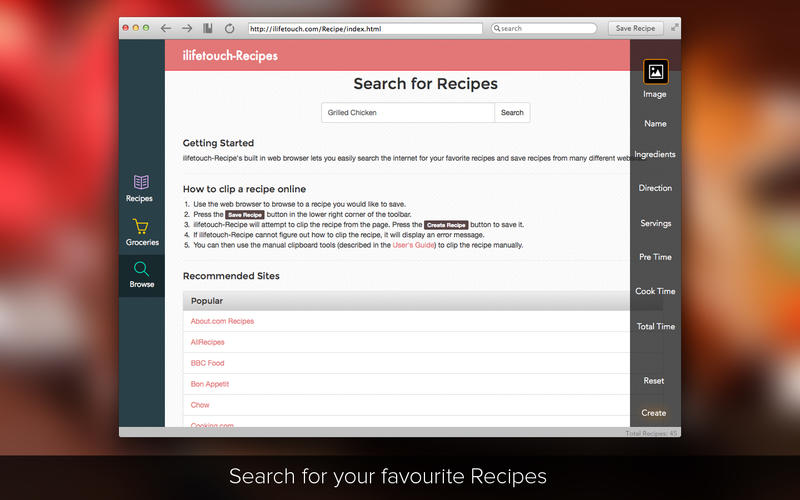
Task: Click Create in the clipping panel
Action: coord(654,413)
